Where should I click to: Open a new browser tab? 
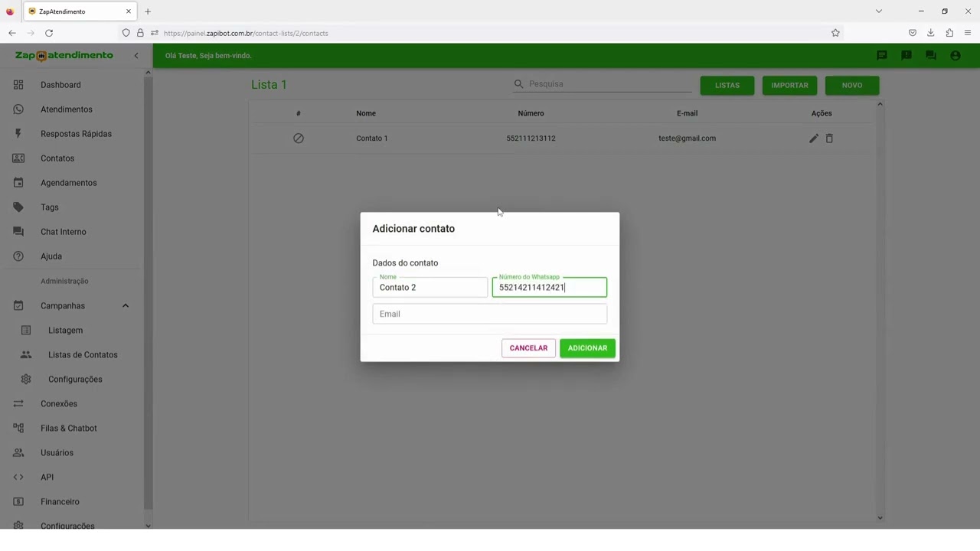(x=148, y=11)
